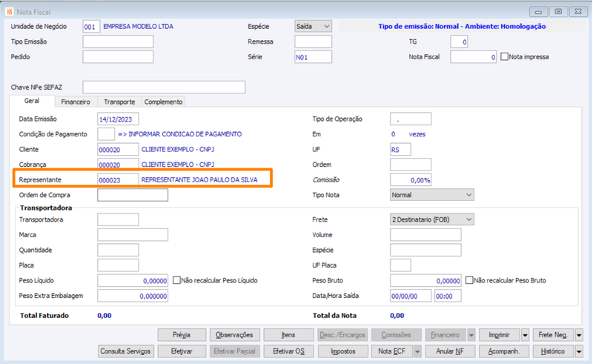This screenshot has width=593, height=364.
Task: Click the Anular NF button
Action: tap(450, 351)
